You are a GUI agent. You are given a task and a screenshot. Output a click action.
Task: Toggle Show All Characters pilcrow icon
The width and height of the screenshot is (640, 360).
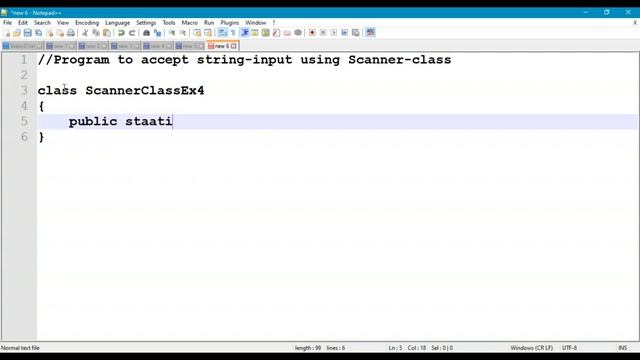click(x=233, y=33)
